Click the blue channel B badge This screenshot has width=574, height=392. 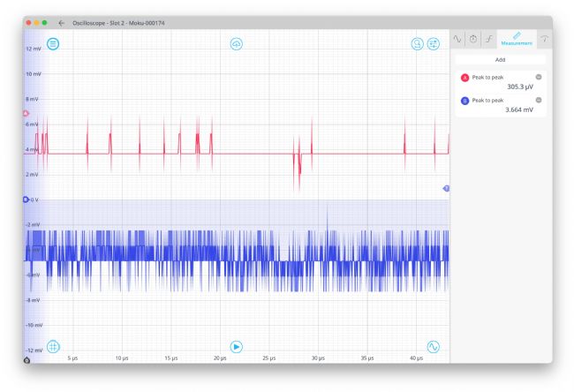pos(465,101)
